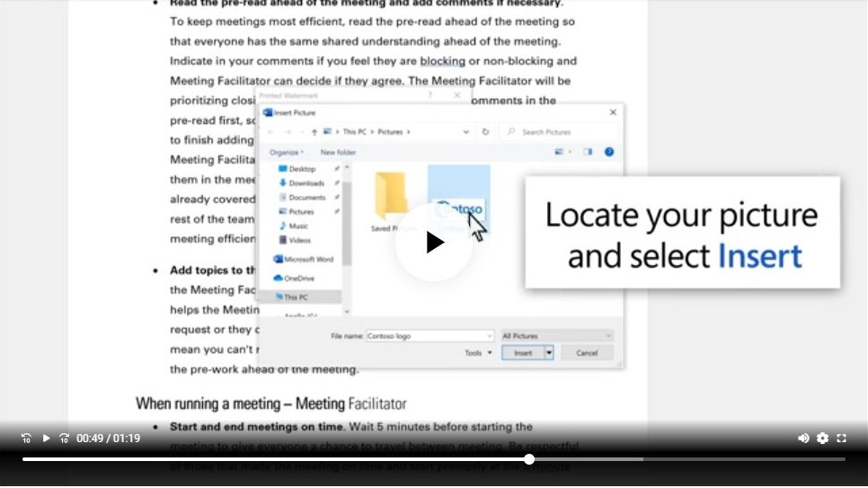Image resolution: width=868 pixels, height=488 pixels.
Task: Select Pictures in the address path
Action: (390, 132)
